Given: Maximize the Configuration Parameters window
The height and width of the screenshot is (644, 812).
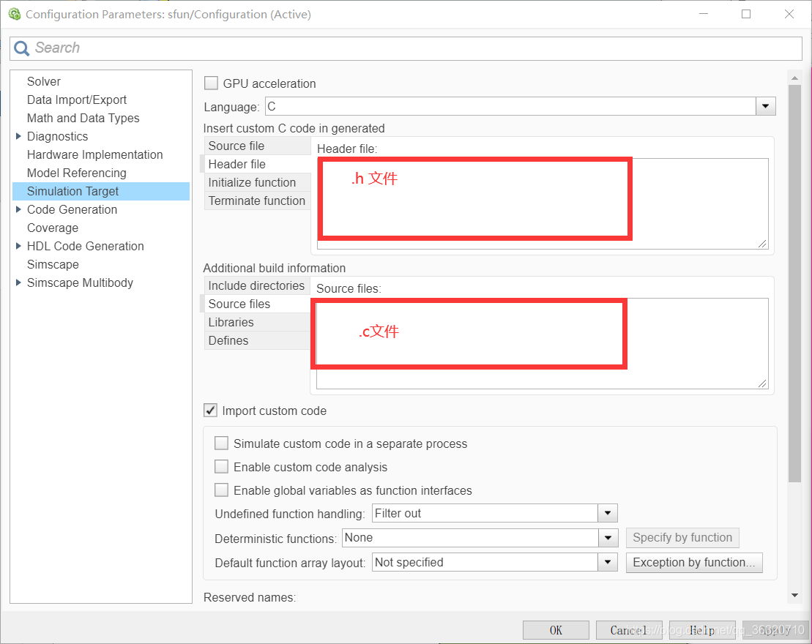Looking at the screenshot, I should [745, 14].
